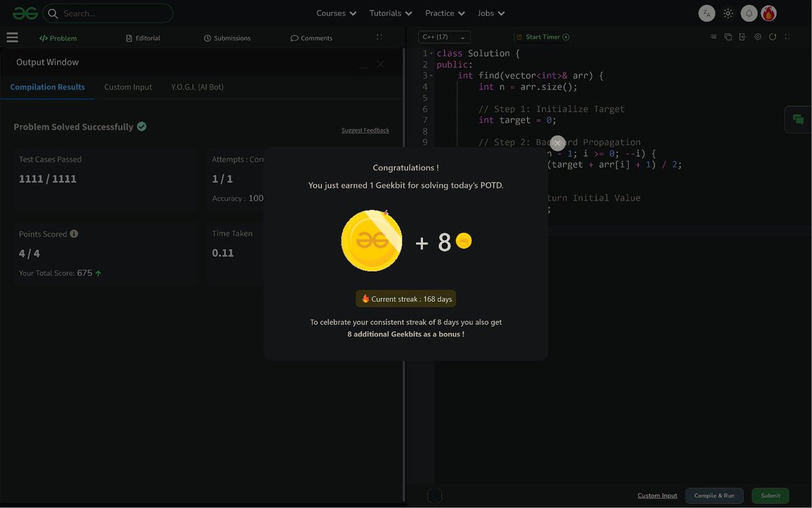Click the info icon beside Points Scored
812x508 pixels.
point(74,234)
